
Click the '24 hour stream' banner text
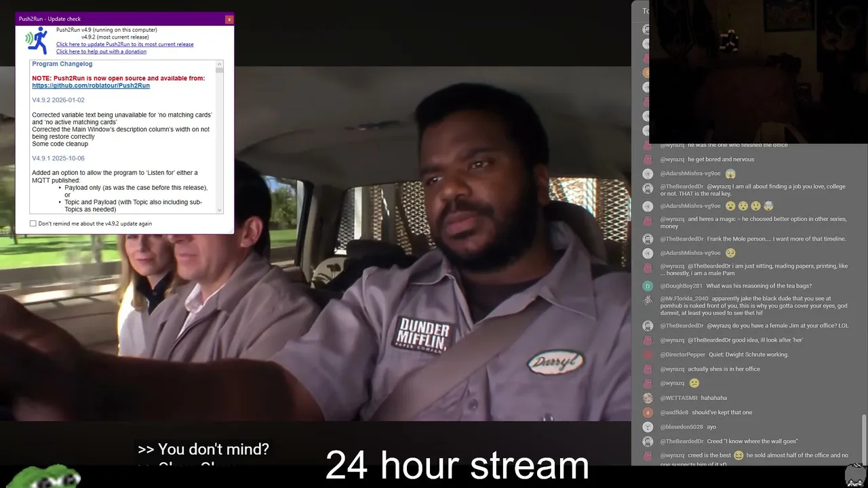[x=457, y=466]
